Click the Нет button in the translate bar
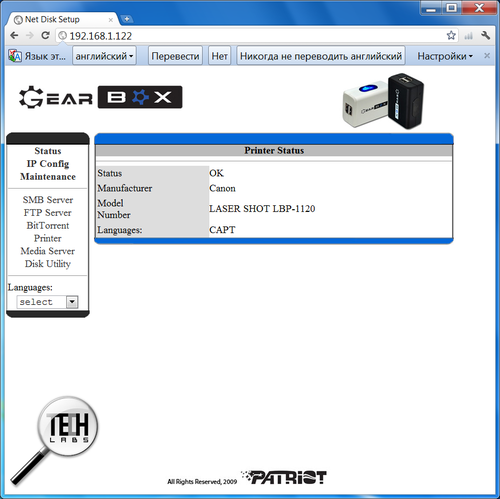 pyautogui.click(x=219, y=56)
